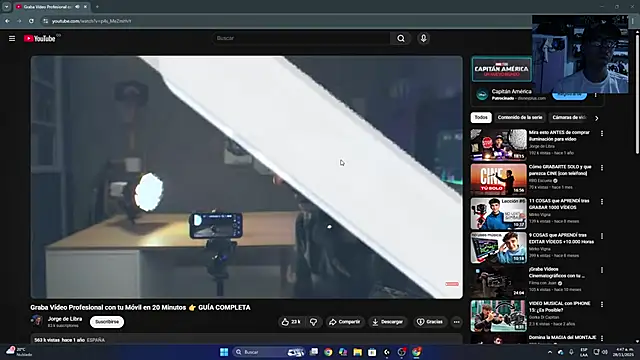
Task: Open the Windows Start menu
Action: 224,352
